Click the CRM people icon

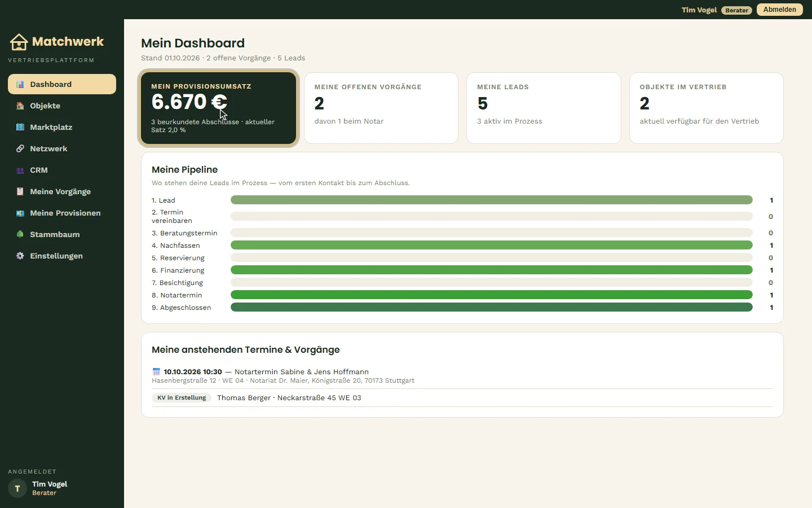(x=20, y=170)
